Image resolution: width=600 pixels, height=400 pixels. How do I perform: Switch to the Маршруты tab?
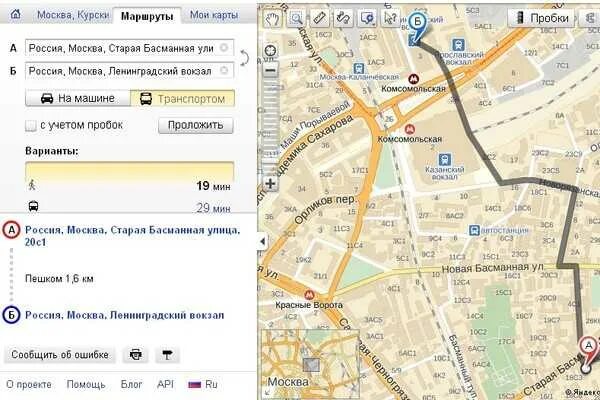pyautogui.click(x=147, y=16)
